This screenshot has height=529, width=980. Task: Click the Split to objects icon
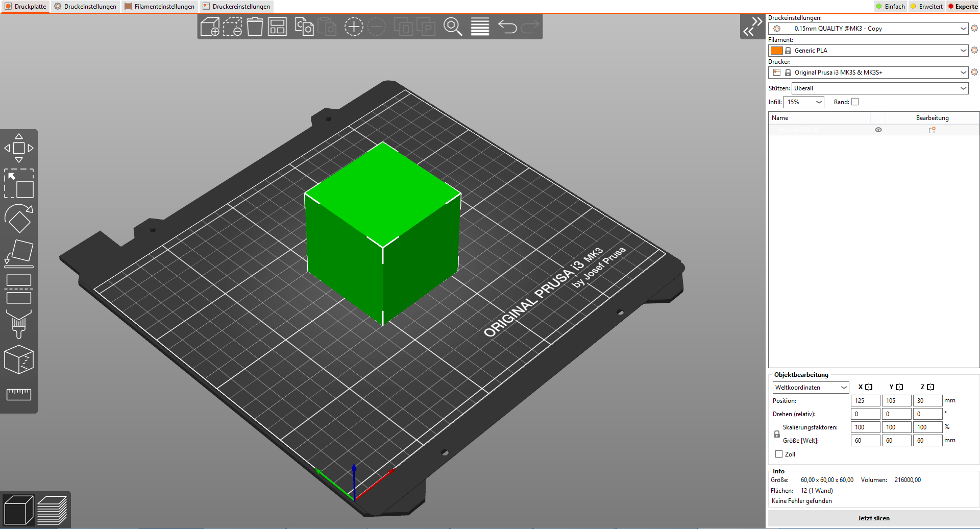point(403,27)
